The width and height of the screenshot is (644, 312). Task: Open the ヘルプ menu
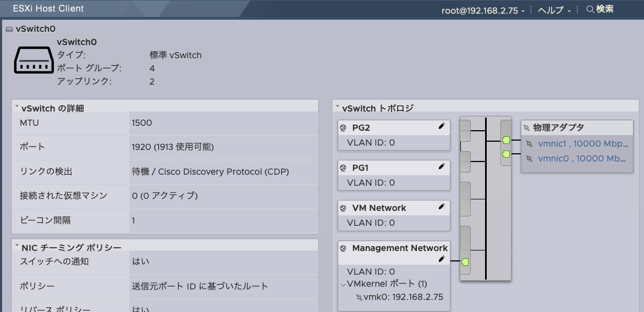tap(554, 10)
